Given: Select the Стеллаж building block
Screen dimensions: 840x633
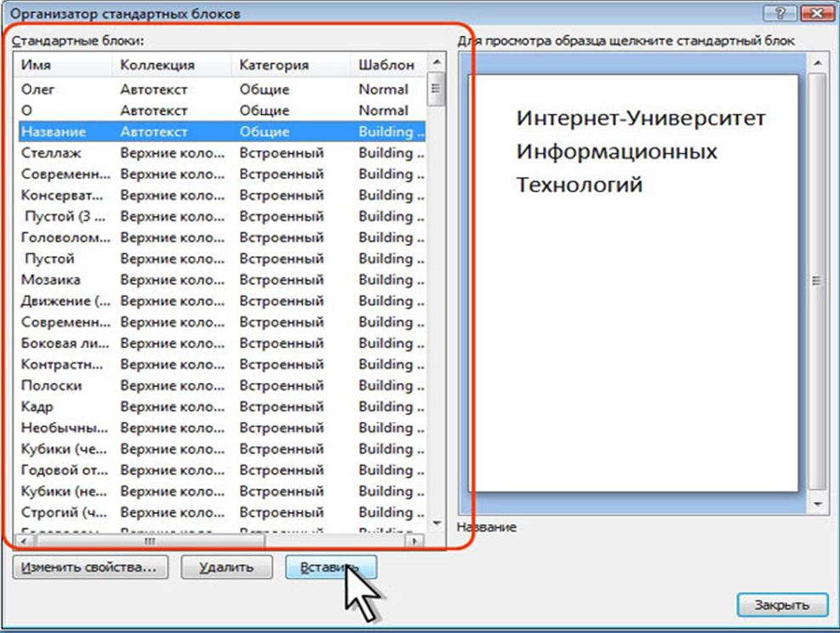Looking at the screenshot, I should (x=222, y=153).
